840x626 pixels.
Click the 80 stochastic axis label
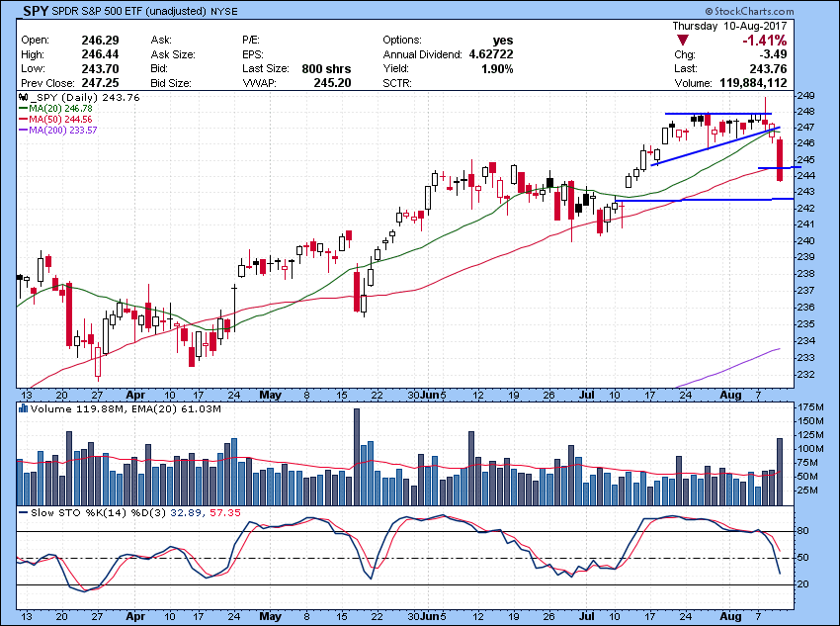pos(803,531)
